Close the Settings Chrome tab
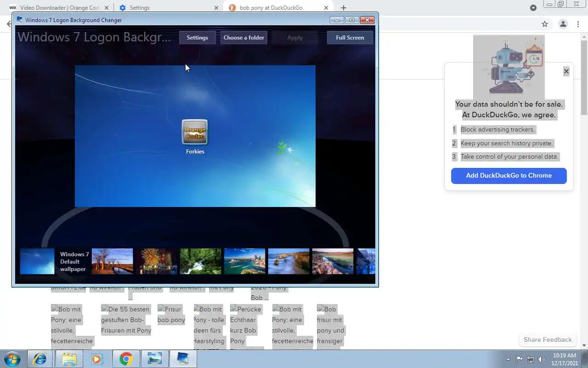588x368 pixels. tap(217, 8)
